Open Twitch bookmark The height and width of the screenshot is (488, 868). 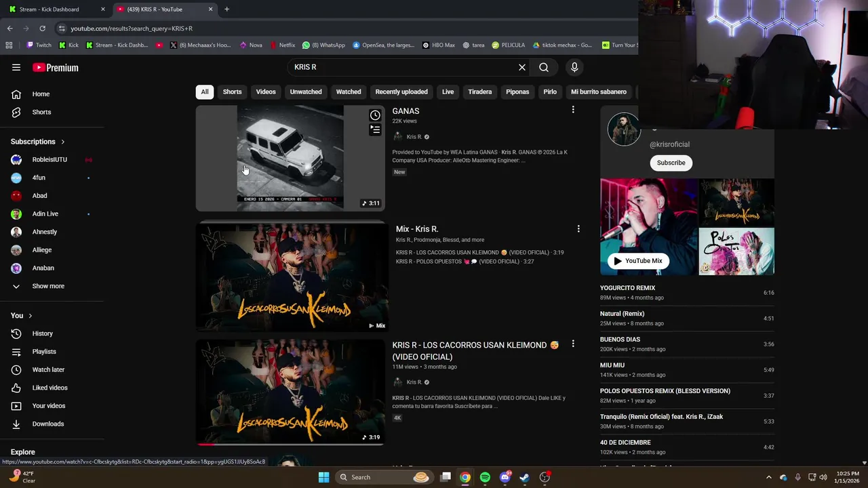[39, 45]
